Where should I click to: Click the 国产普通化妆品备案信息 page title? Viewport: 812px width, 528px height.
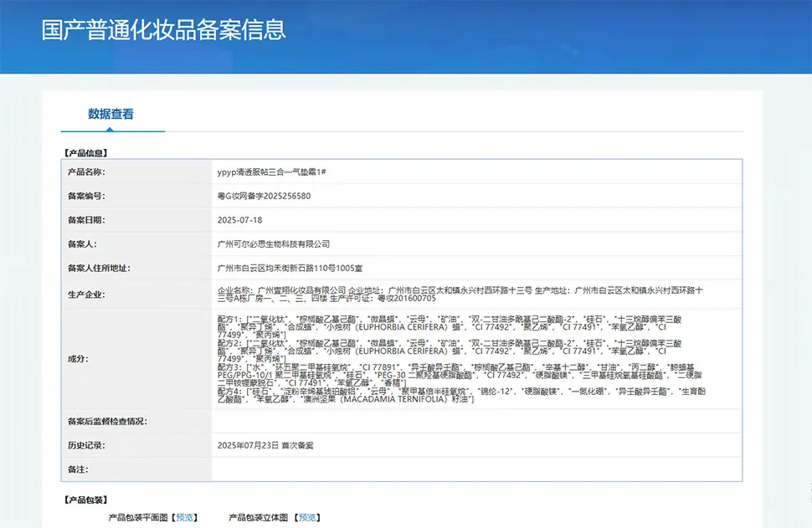[164, 29]
